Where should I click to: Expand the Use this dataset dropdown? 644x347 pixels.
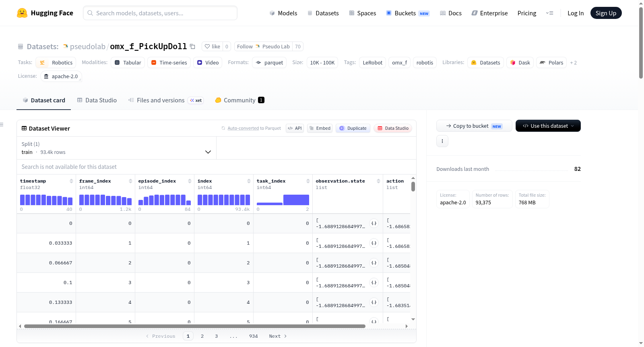[548, 126]
